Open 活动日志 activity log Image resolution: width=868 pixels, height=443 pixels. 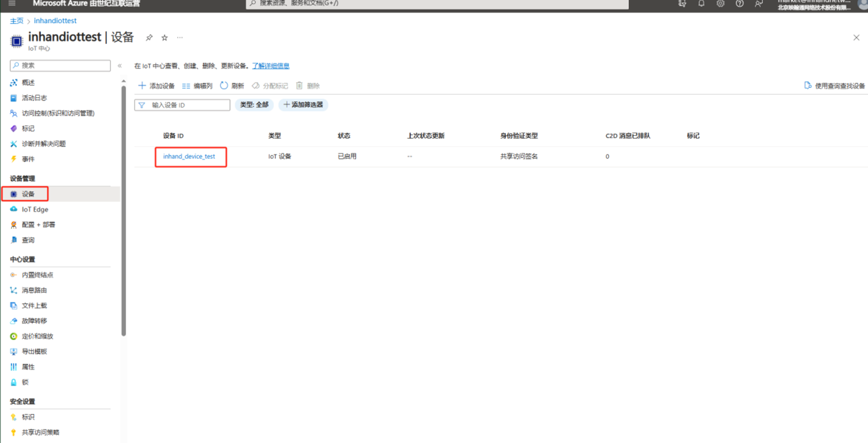pos(34,98)
